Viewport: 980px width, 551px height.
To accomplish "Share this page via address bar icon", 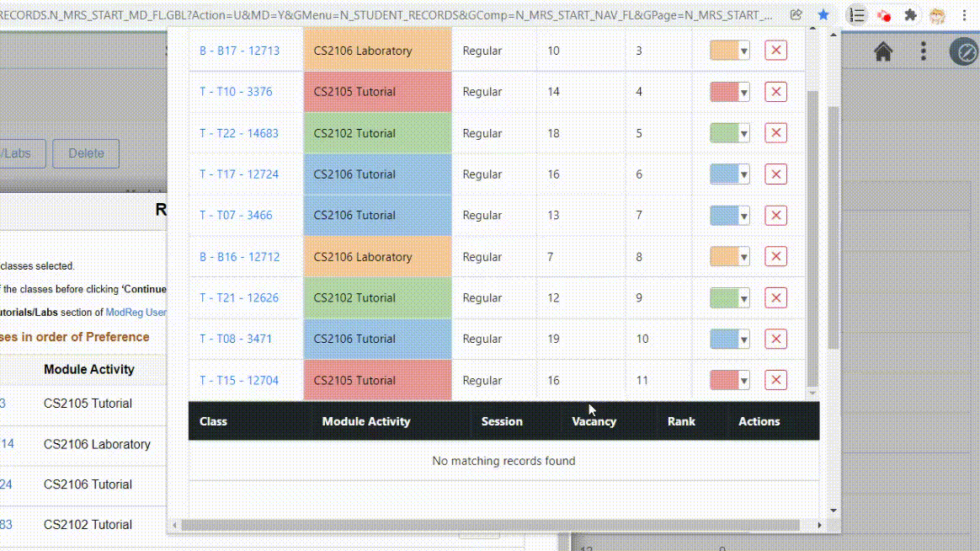I will [x=796, y=15].
